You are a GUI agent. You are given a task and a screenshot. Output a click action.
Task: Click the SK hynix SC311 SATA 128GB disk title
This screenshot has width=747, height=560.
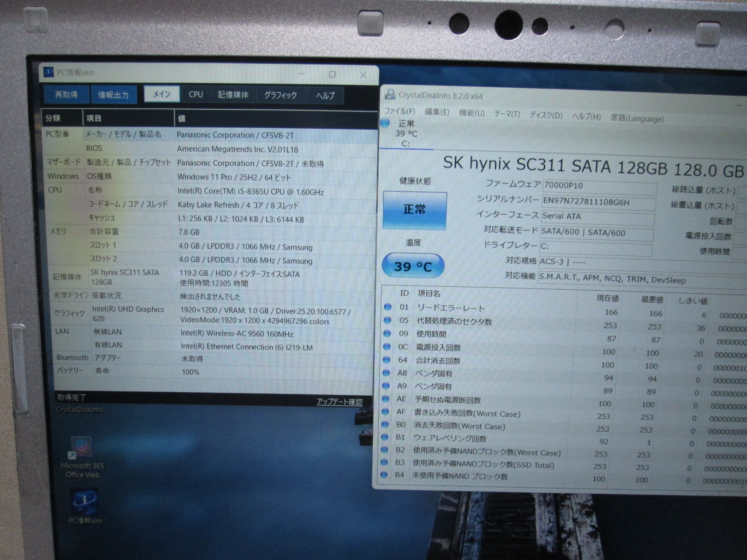pos(593,166)
